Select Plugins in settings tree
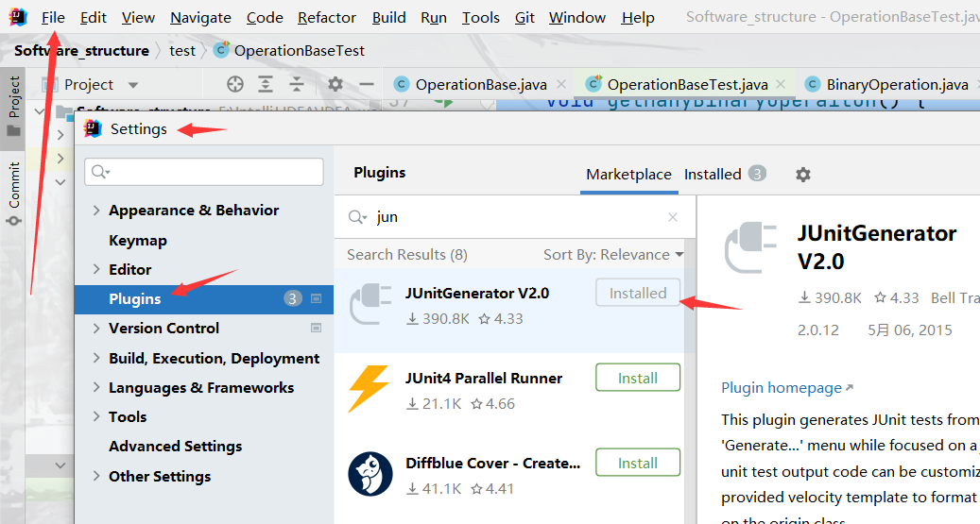Image resolution: width=980 pixels, height=524 pixels. click(204, 299)
